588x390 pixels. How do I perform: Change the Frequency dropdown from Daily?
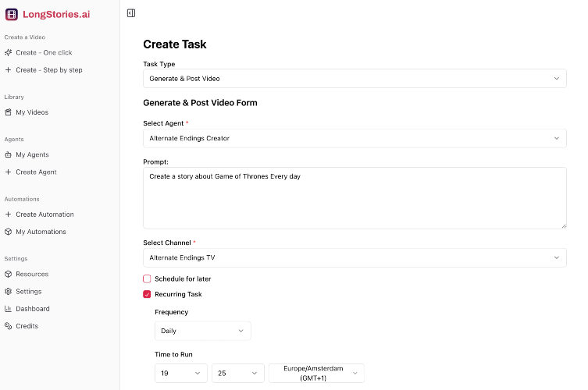203,331
